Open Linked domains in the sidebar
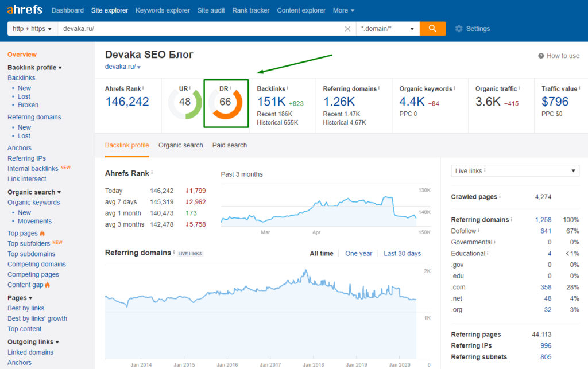 [x=30, y=352]
